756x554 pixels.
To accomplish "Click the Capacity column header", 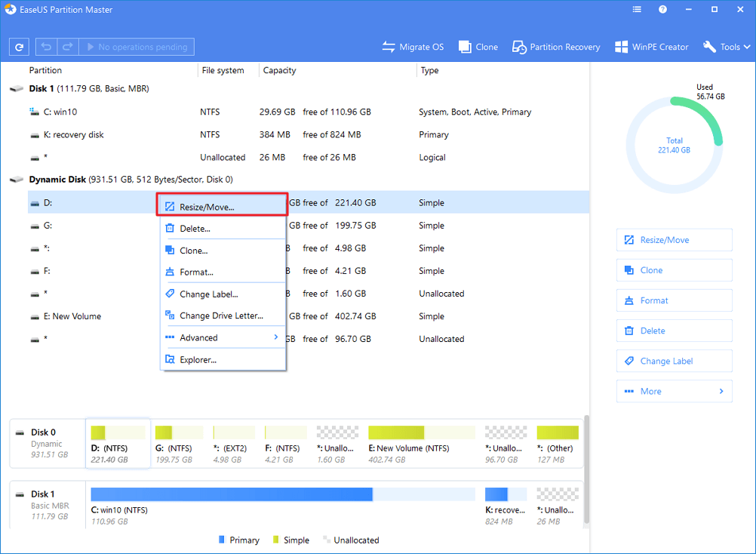I will 280,70.
